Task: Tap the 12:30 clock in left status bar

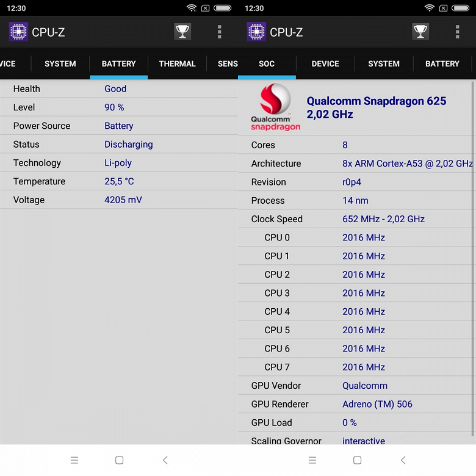Action: pyautogui.click(x=16, y=8)
